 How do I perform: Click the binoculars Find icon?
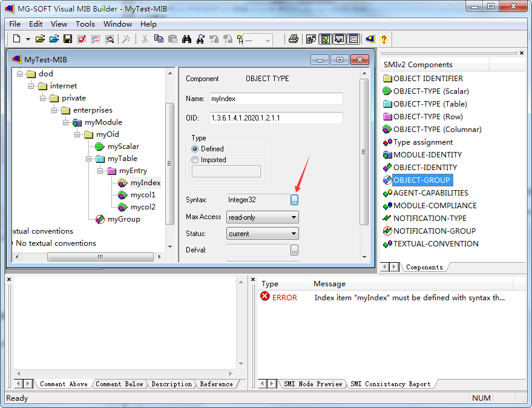[x=186, y=39]
